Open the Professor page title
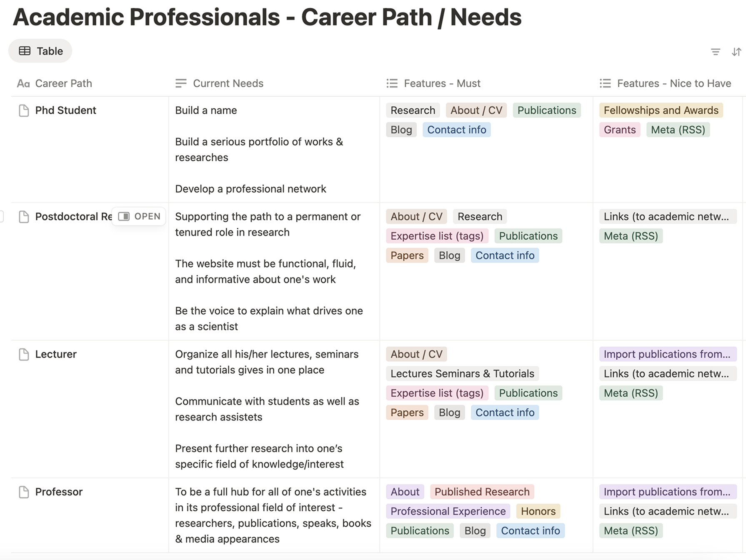746x560 pixels. click(x=59, y=492)
